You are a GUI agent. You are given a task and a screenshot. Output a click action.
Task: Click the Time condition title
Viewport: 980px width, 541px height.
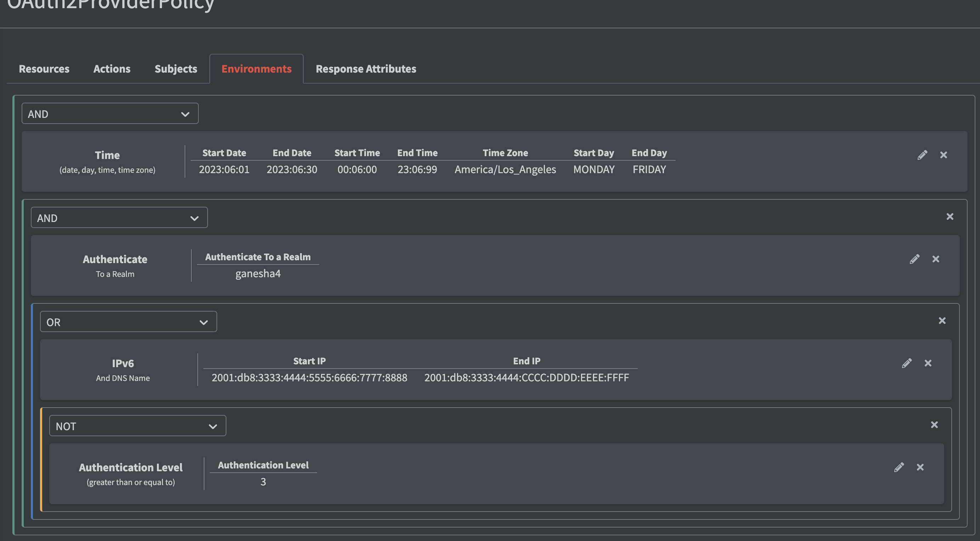[x=107, y=155]
